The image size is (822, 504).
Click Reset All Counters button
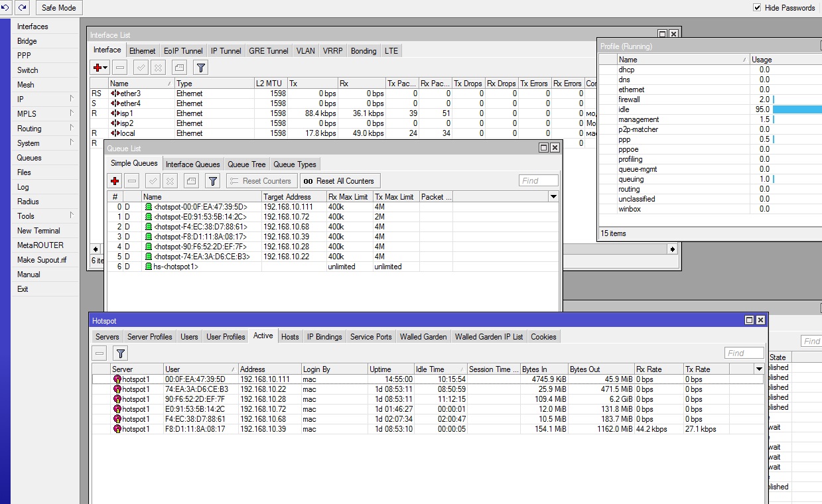[x=340, y=181]
